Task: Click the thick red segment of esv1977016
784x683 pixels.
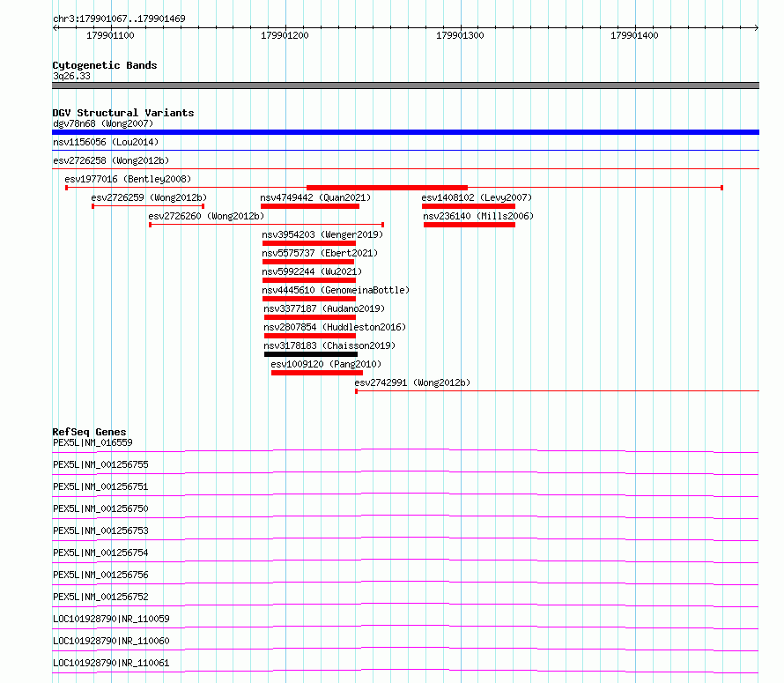Action: 387,188
